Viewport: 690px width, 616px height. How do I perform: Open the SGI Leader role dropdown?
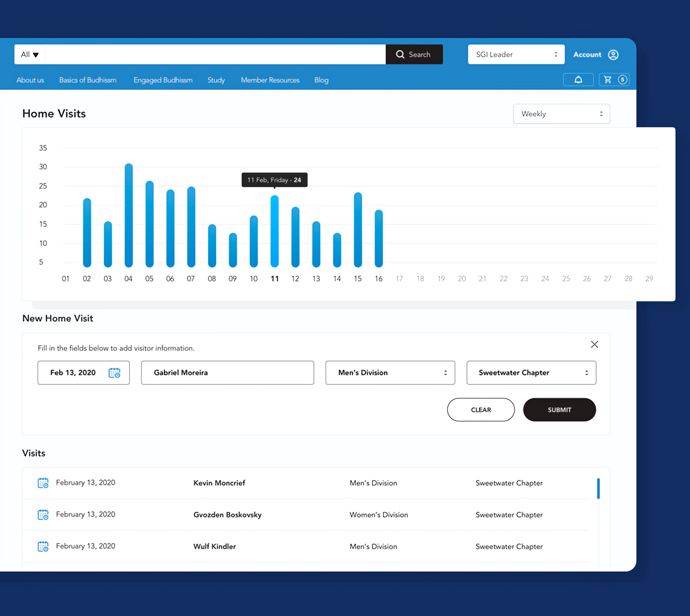[x=516, y=55]
